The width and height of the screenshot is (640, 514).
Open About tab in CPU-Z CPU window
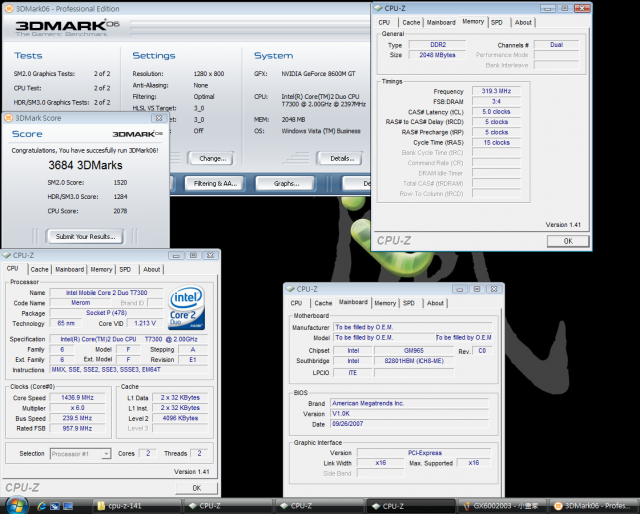click(x=151, y=269)
